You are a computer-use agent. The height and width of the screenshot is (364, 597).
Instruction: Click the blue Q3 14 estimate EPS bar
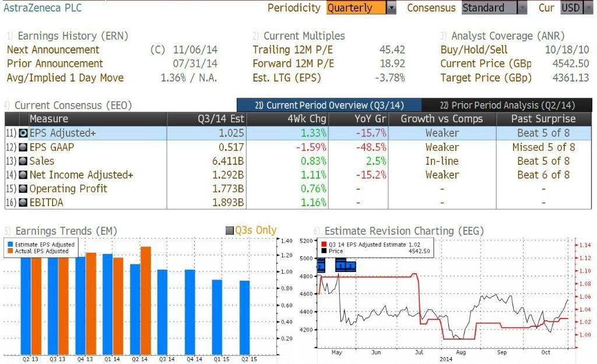[x=163, y=312]
